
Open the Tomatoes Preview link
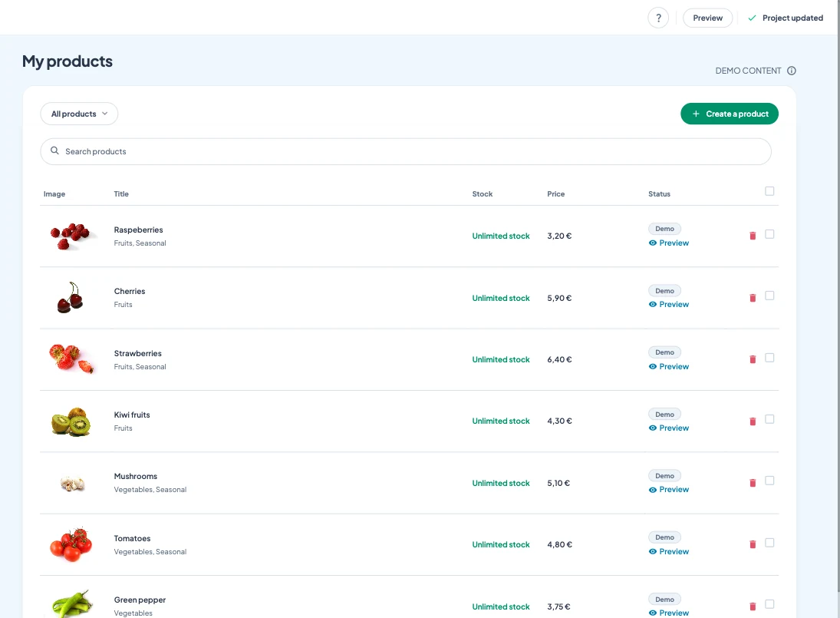(669, 551)
